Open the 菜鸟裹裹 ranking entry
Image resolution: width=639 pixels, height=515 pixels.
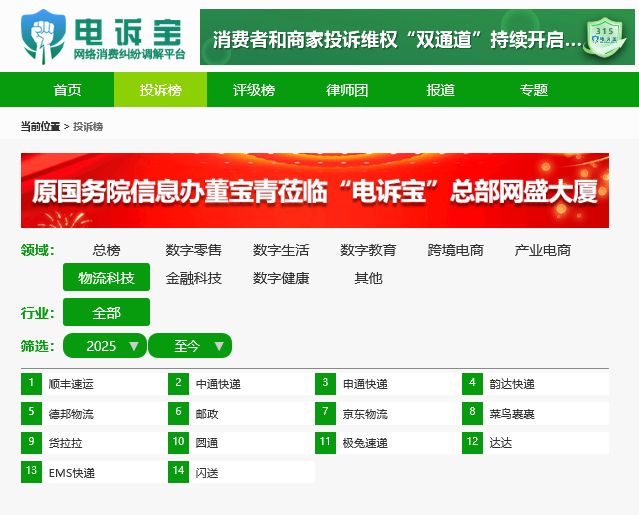[535, 414]
